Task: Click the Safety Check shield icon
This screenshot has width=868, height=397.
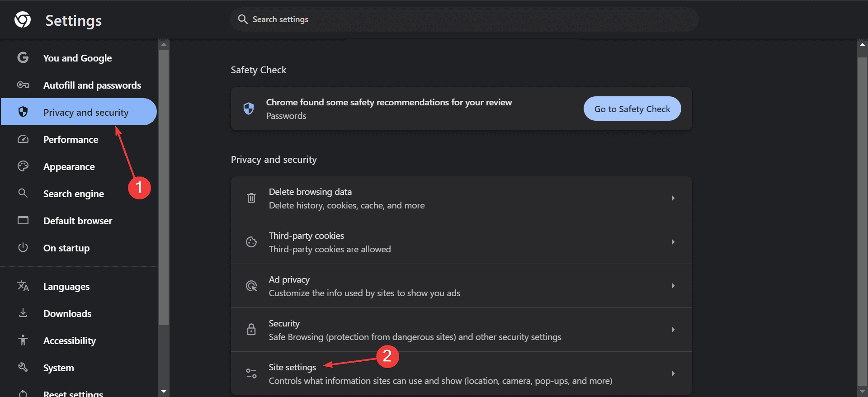Action: click(x=249, y=109)
